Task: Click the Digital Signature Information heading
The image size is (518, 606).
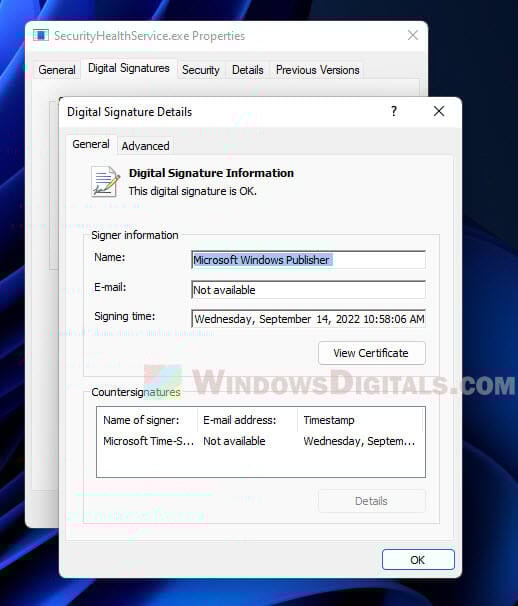Action: click(x=211, y=173)
